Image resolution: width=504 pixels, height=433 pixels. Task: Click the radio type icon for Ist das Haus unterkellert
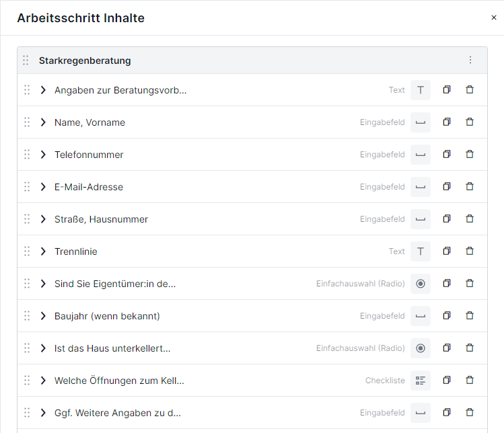[421, 348]
